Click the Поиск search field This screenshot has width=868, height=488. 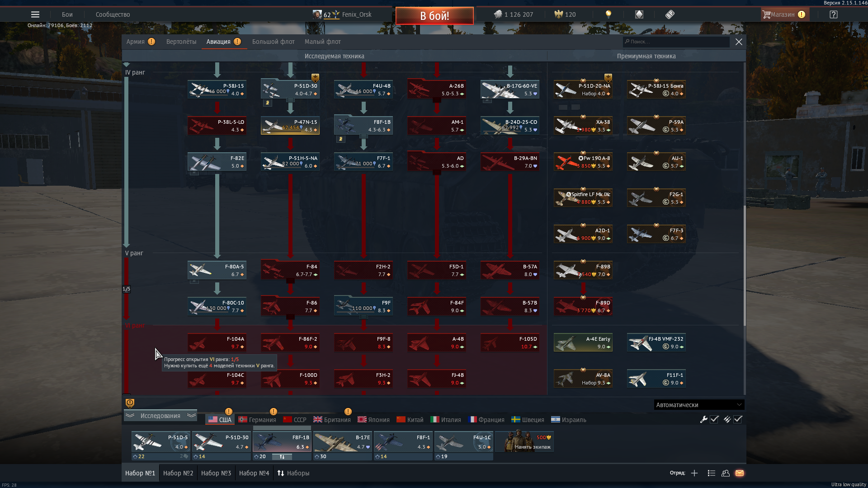[676, 42]
